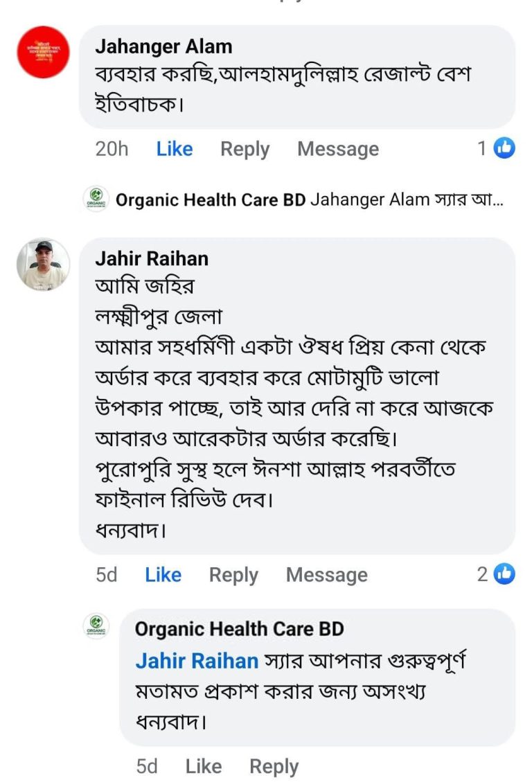Screen dimensions: 532x782
Task: Like Jahanger Alam's comment
Action: coord(174,149)
